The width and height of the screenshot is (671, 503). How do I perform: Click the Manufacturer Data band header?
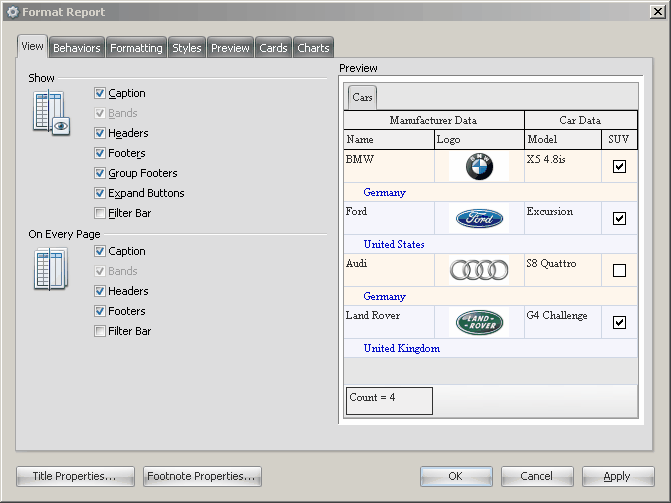(x=434, y=120)
